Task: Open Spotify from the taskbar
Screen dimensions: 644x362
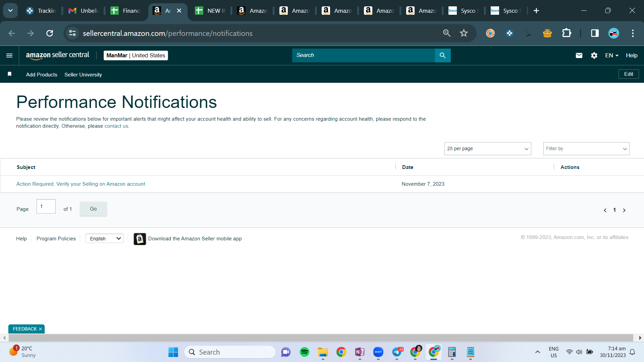Action: [x=305, y=352]
